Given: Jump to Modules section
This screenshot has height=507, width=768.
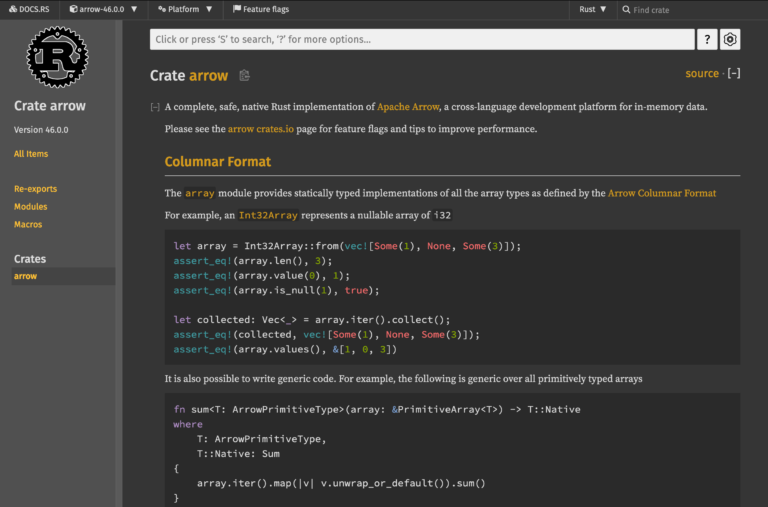Looking at the screenshot, I should (30, 206).
